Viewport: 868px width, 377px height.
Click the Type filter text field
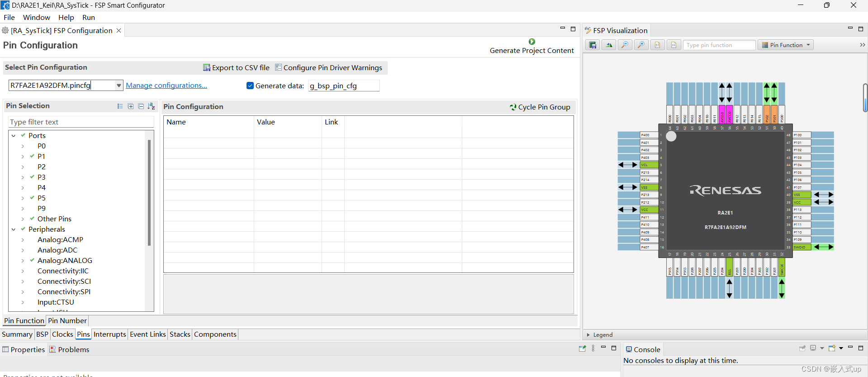tap(81, 122)
